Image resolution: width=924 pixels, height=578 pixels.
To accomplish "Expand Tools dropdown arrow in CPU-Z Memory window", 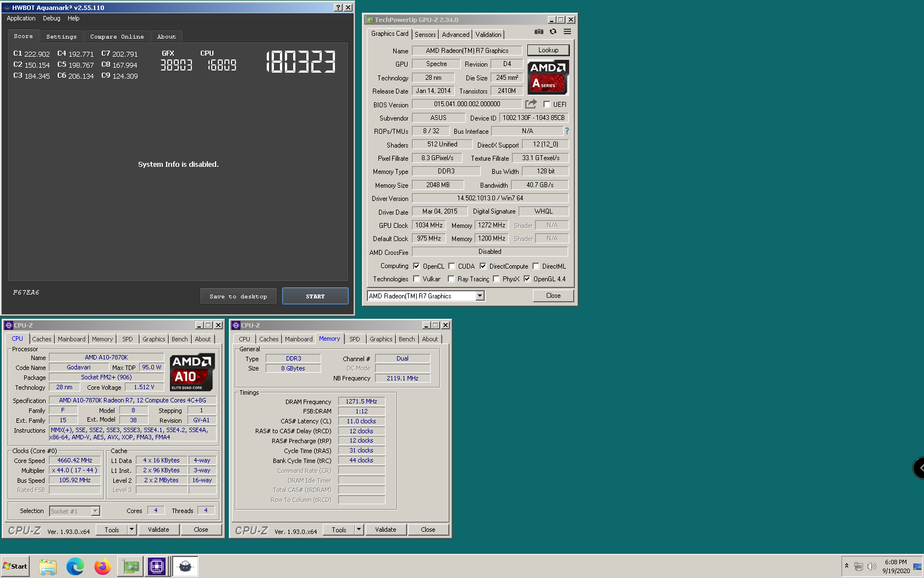I will pyautogui.click(x=359, y=530).
